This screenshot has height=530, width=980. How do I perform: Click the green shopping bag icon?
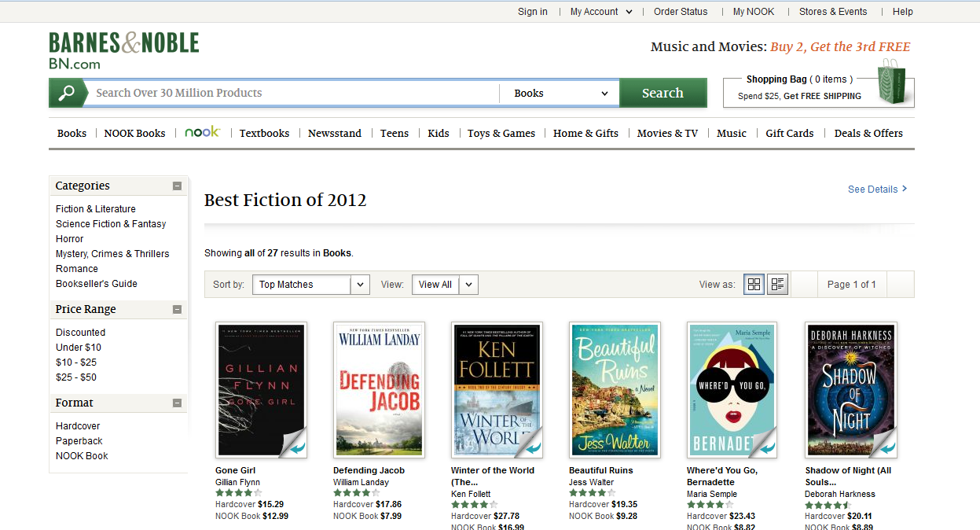coord(895,83)
